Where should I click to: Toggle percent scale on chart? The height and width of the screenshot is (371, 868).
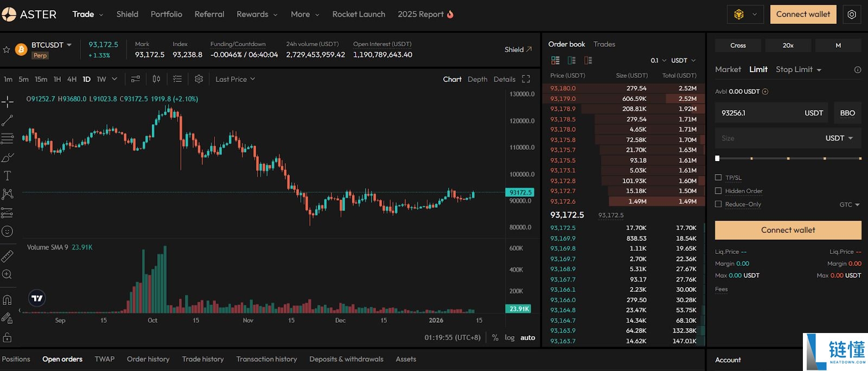495,337
